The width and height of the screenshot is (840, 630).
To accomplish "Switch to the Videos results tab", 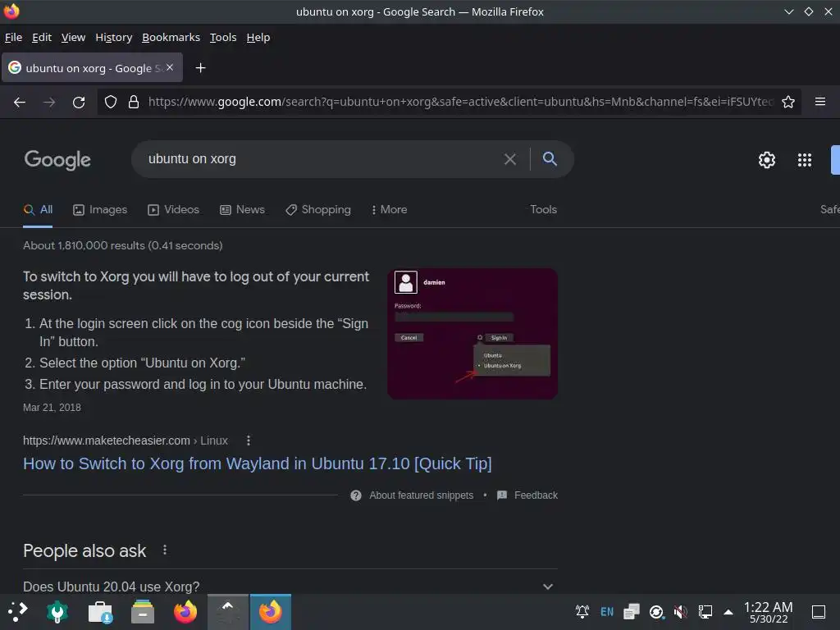I will tap(174, 209).
